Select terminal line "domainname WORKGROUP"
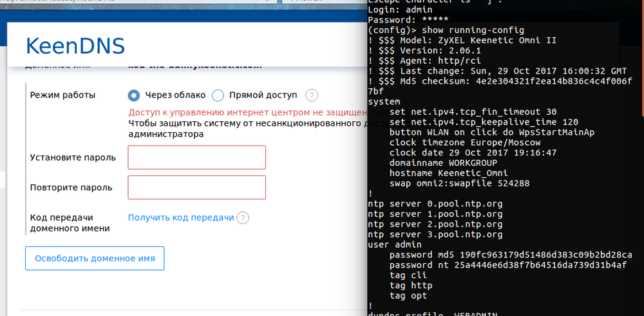644x316 pixels. click(444, 163)
